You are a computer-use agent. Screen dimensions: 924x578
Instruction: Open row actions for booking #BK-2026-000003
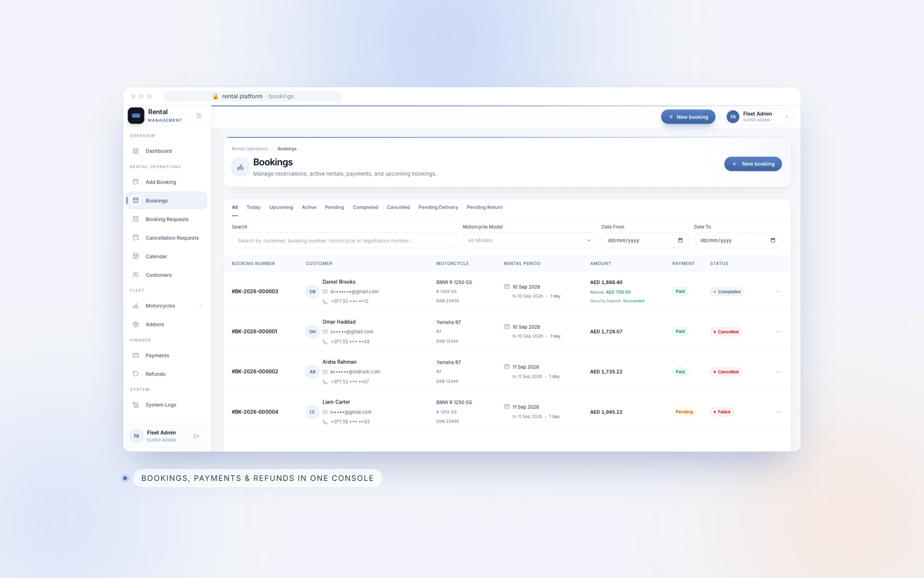[x=778, y=291]
